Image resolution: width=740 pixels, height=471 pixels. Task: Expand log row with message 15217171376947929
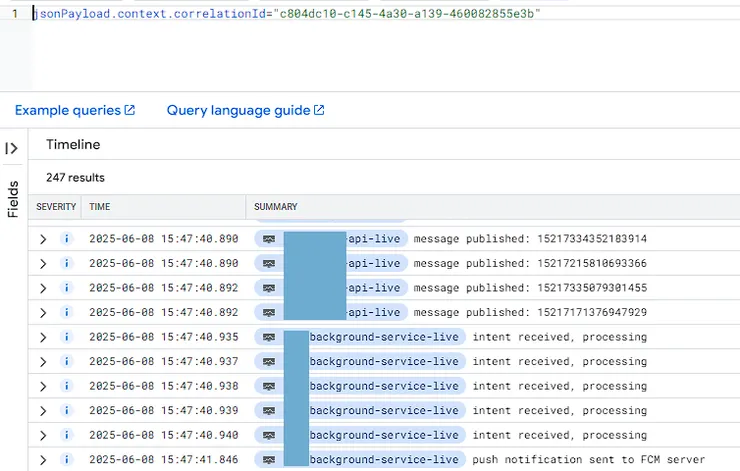(43, 313)
